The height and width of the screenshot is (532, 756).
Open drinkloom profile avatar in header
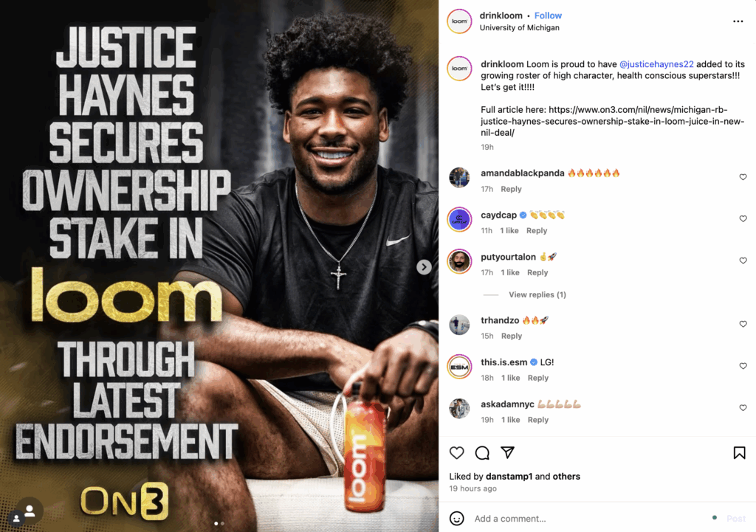(x=459, y=21)
